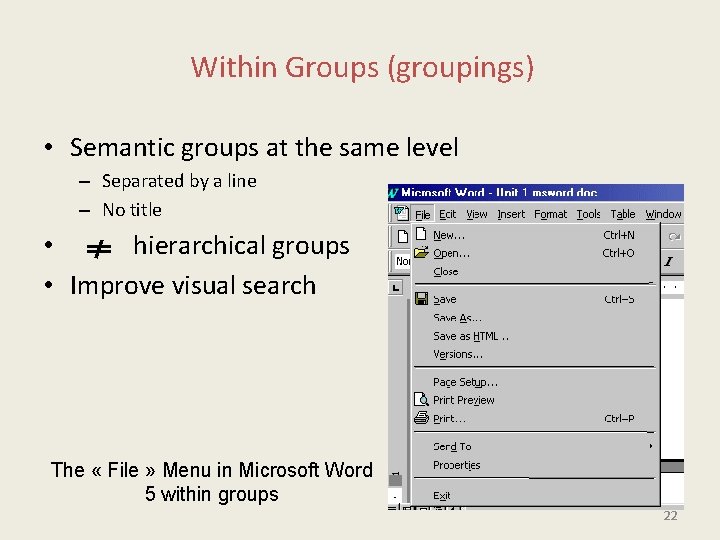Open the Window menu

coord(663,214)
